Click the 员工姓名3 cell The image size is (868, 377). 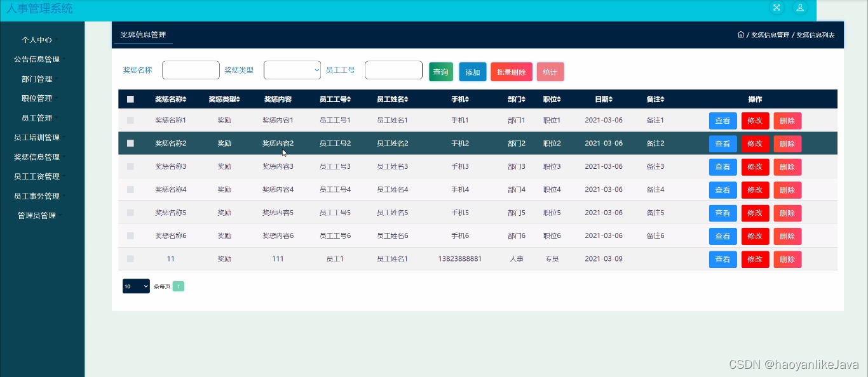tap(392, 166)
